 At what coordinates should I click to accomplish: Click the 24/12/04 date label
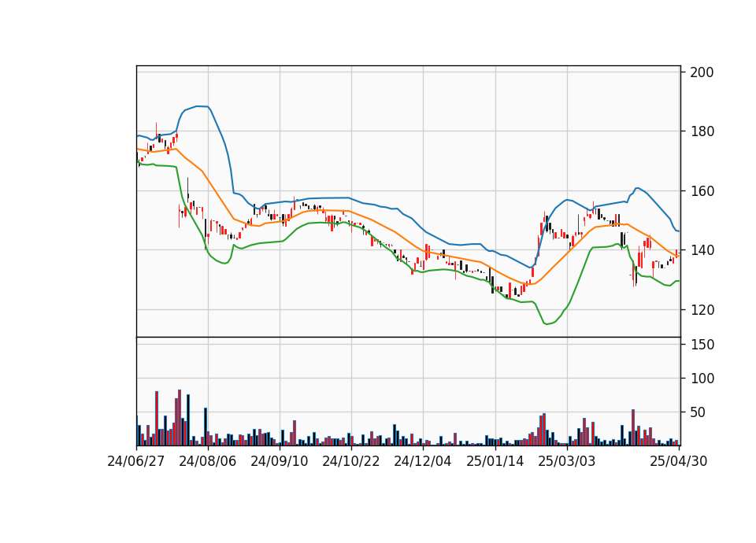pyautogui.click(x=423, y=462)
